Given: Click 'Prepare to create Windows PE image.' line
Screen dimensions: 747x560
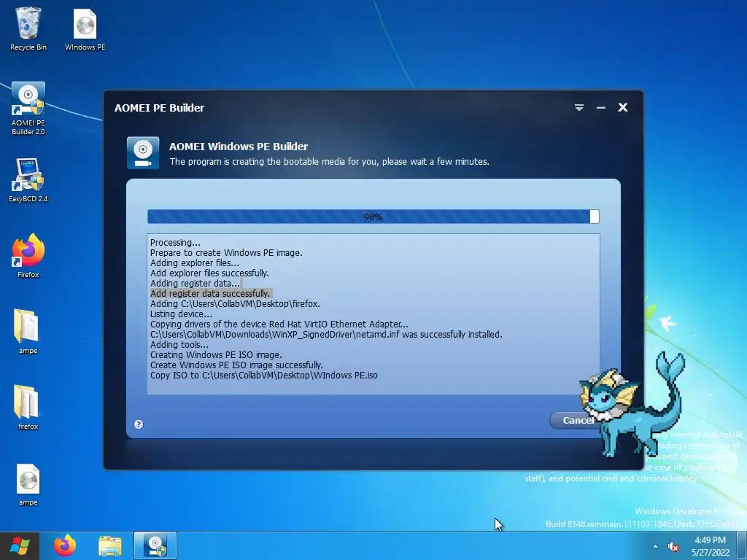Looking at the screenshot, I should (226, 252).
